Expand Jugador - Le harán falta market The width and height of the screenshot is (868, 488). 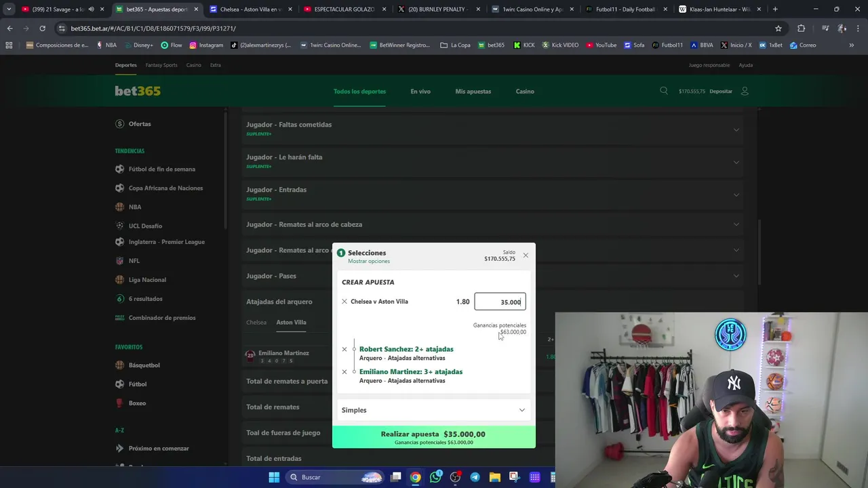click(x=493, y=161)
